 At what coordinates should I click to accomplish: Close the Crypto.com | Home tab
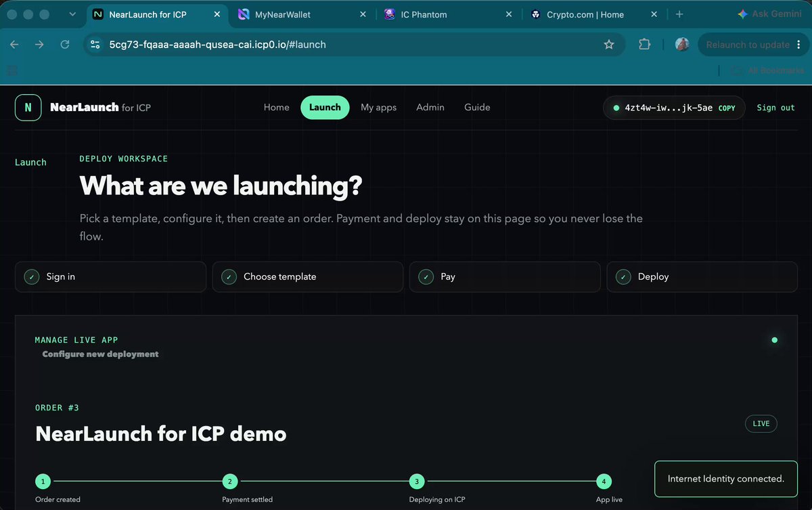point(654,14)
